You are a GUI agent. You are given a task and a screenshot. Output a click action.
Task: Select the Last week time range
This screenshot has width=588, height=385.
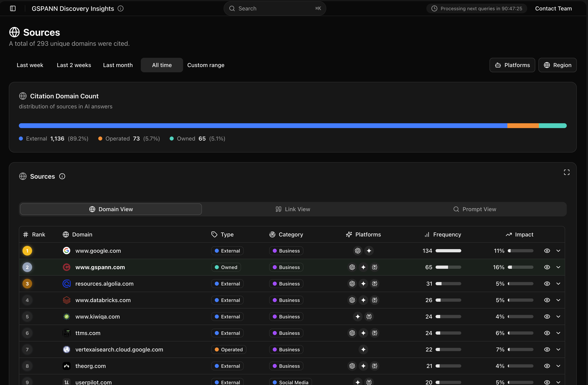coord(30,65)
